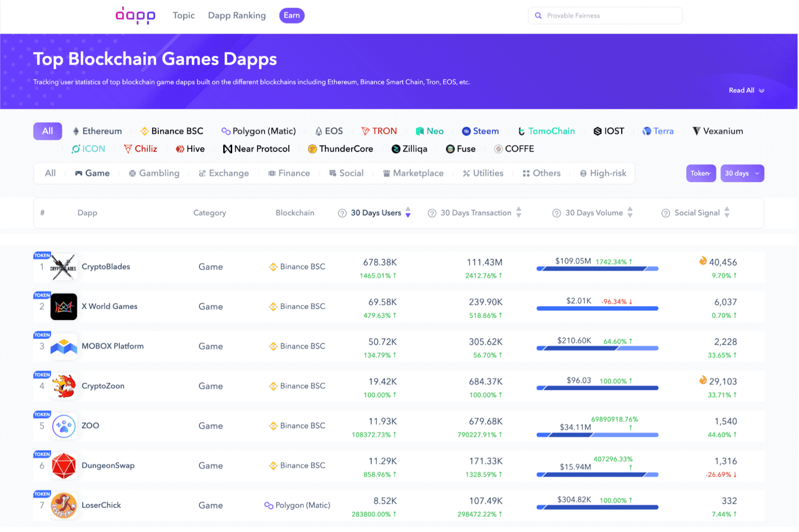Filter by Neo blockchain
Viewport: 799px width, 532px height.
(429, 131)
